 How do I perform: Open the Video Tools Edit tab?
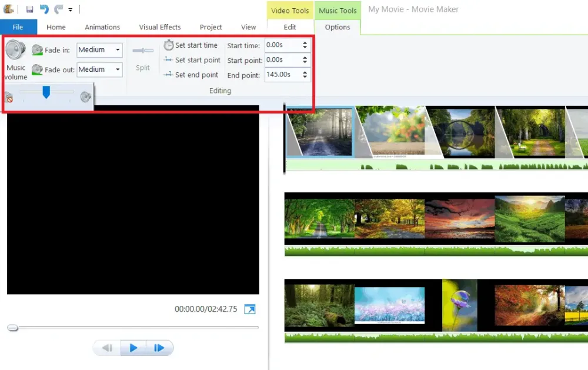(x=289, y=27)
